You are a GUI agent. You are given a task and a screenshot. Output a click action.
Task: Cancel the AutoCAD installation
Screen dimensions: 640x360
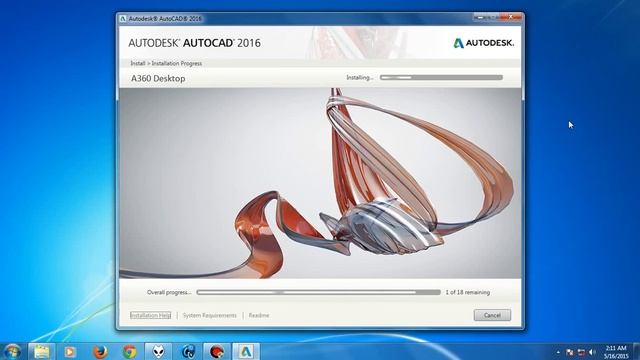(492, 315)
